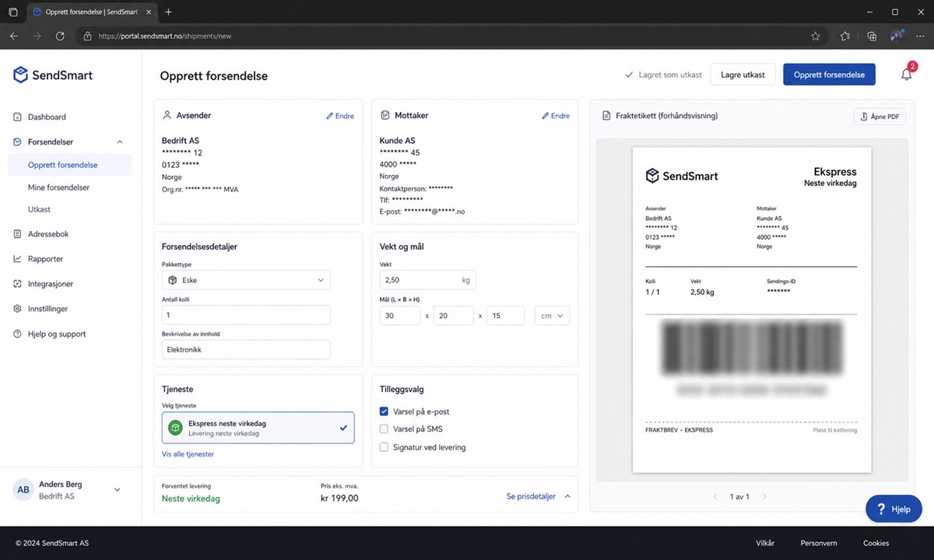Click the Mottaker card icon

pos(384,115)
